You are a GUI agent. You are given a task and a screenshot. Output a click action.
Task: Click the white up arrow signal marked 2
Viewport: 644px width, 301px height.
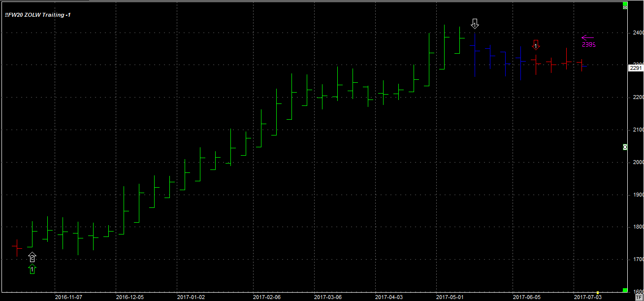32,257
